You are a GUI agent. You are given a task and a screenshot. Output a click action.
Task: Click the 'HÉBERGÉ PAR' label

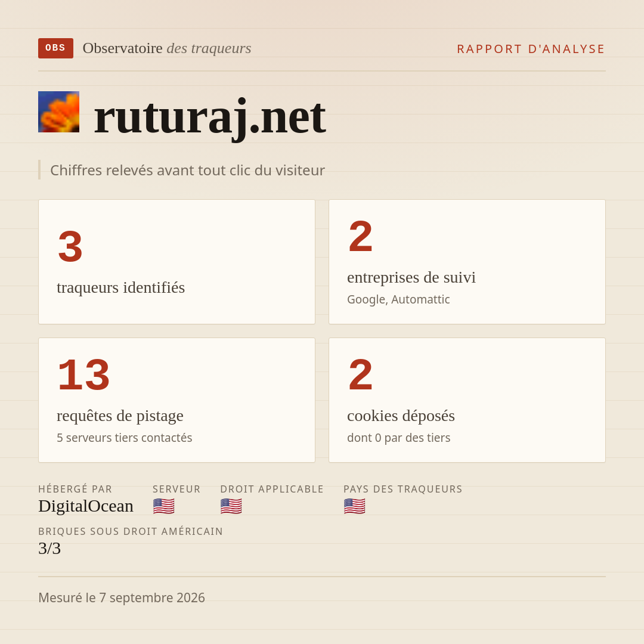pyautogui.click(x=75, y=489)
